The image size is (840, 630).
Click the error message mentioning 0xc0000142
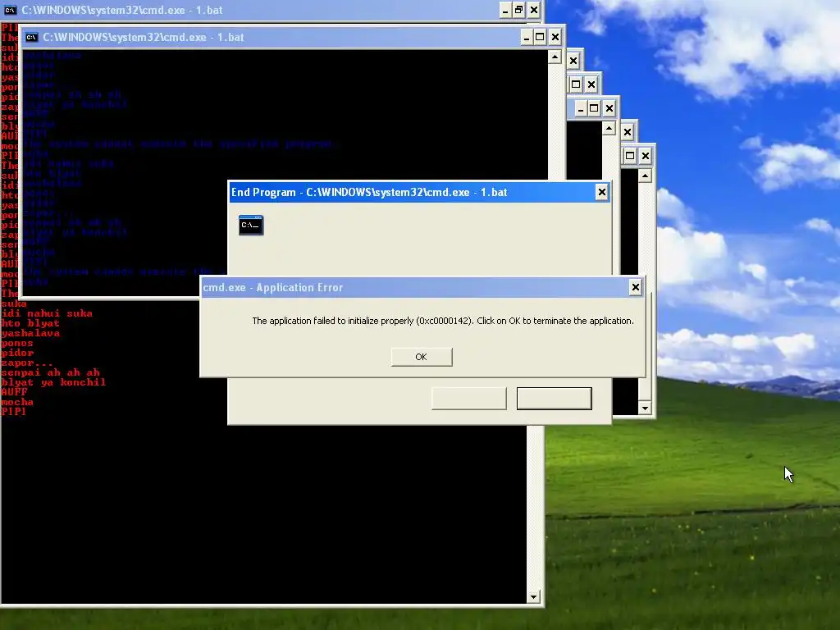442,321
